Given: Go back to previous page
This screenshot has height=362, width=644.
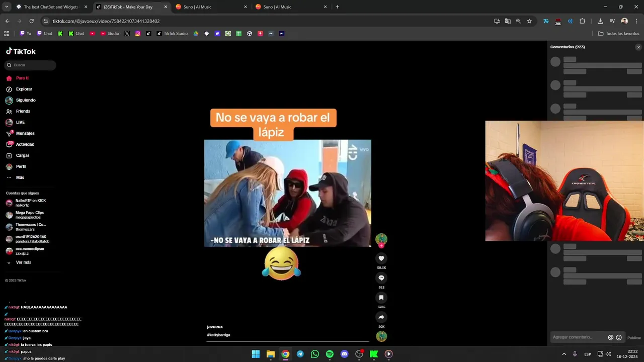Looking at the screenshot, I should pos(7,21).
